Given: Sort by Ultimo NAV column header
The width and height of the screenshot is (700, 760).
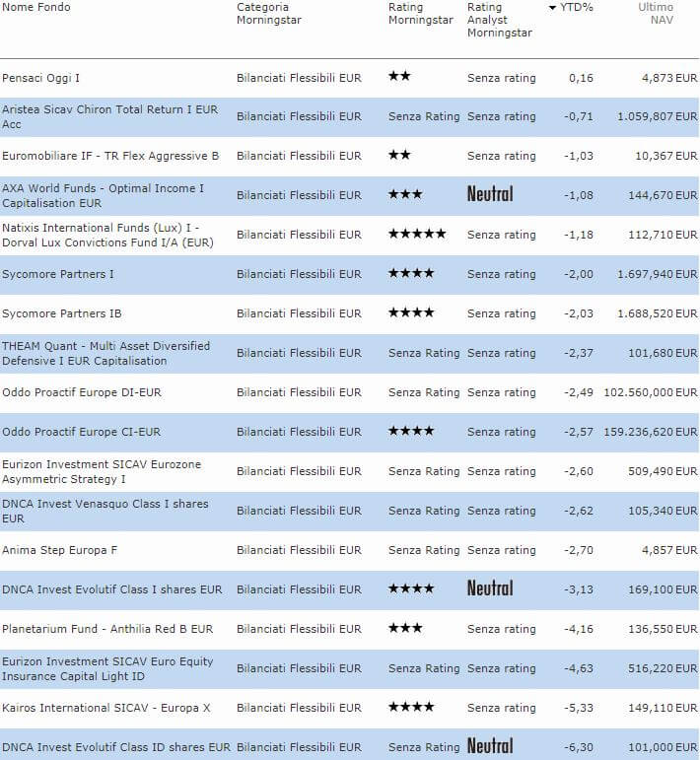Looking at the screenshot, I should coord(656,14).
